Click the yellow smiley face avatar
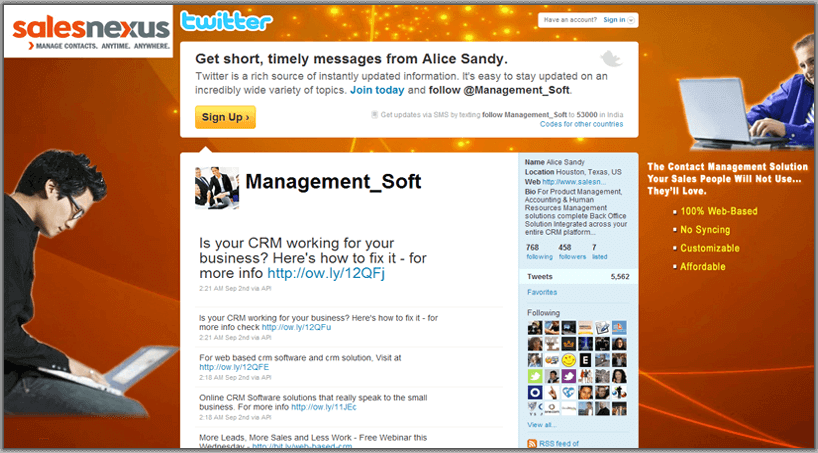 569,360
